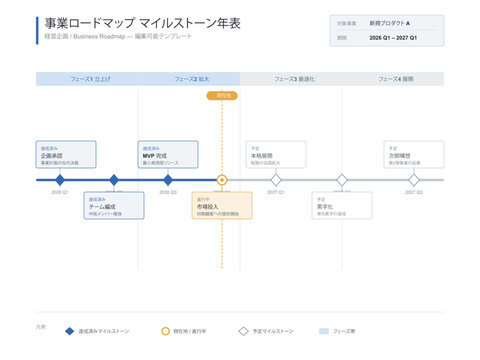Click the hollow diamond legend icon

click(244, 331)
